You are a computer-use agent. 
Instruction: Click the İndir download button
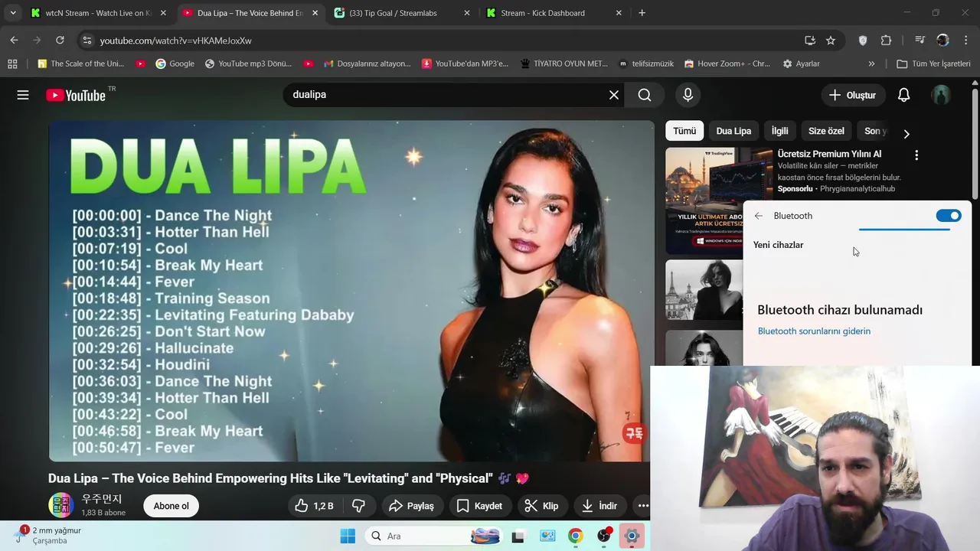coord(599,506)
